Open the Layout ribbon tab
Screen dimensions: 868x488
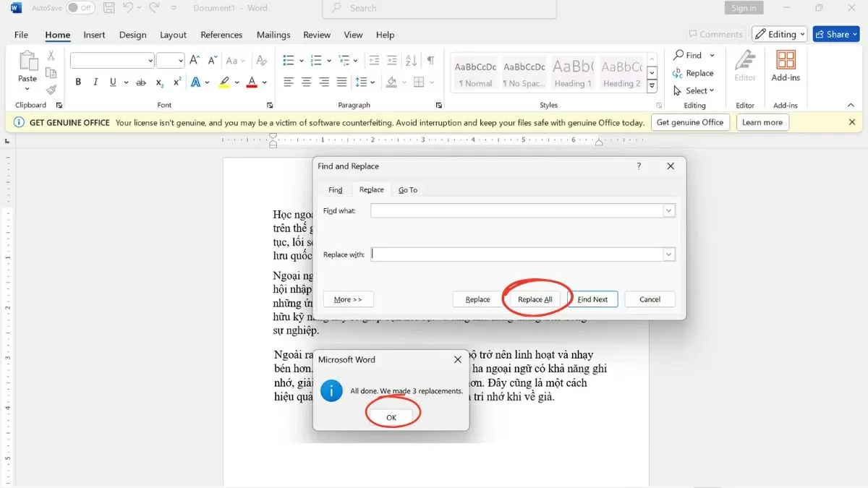coord(173,35)
